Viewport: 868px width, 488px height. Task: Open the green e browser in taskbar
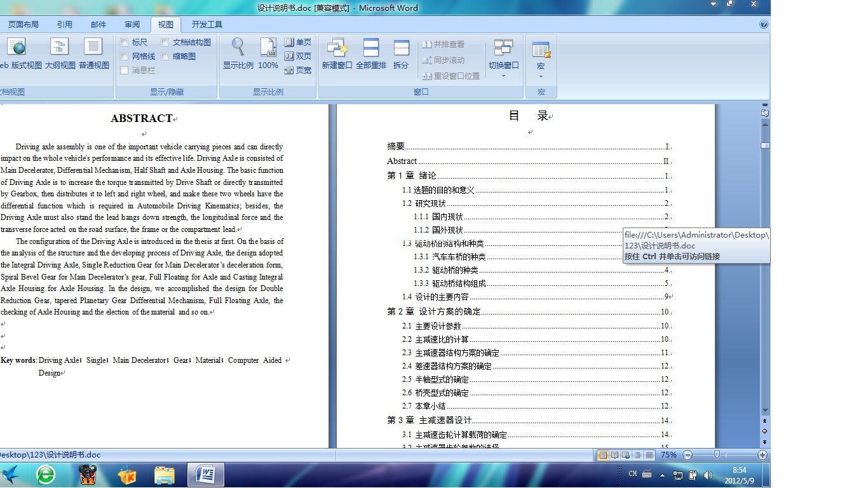(45, 474)
